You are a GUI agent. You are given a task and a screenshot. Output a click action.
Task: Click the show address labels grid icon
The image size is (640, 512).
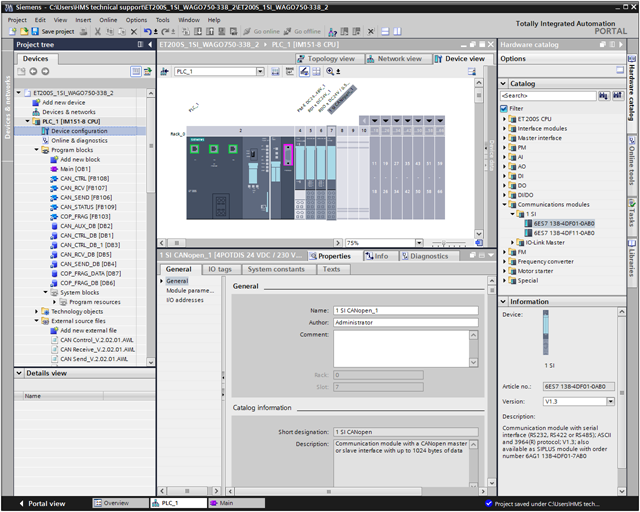(x=317, y=72)
